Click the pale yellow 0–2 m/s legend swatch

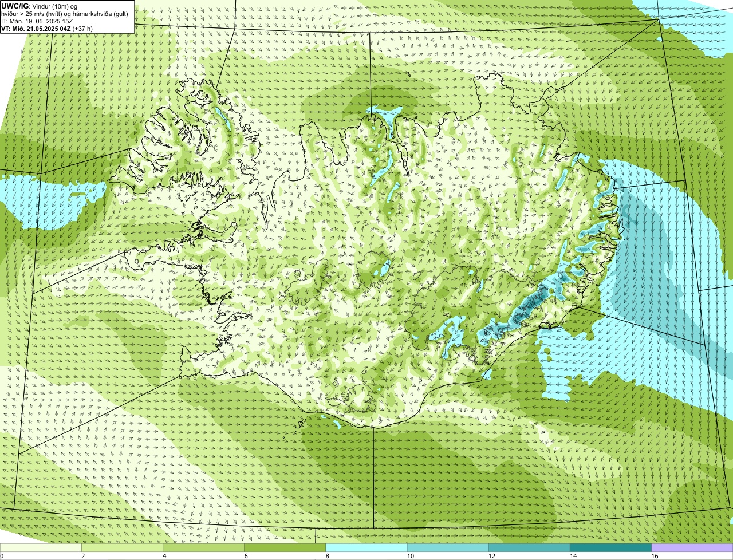[x=41, y=548]
